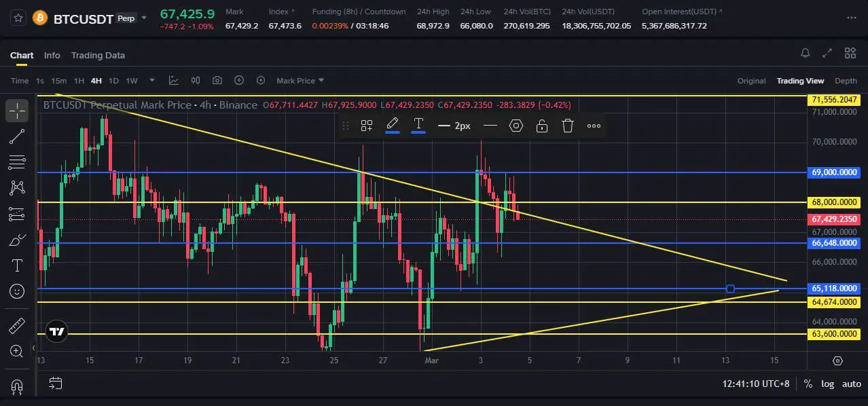The width and height of the screenshot is (868, 406).
Task: Open the Trading Data tab
Action: pos(98,55)
